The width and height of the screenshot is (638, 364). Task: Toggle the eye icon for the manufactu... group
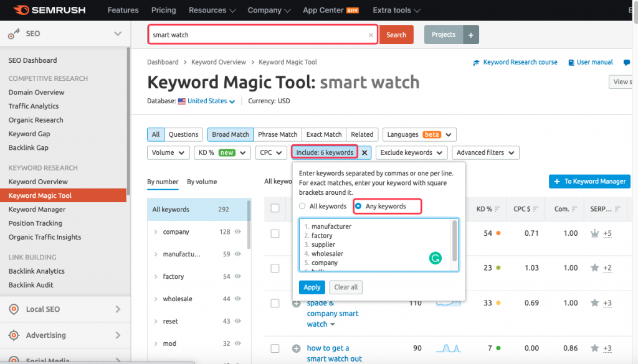(x=237, y=254)
